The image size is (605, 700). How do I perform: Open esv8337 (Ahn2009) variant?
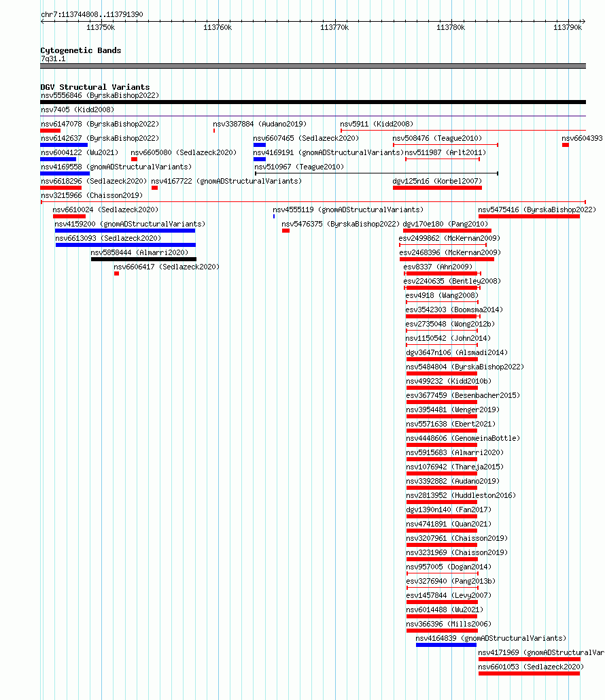tap(438, 267)
